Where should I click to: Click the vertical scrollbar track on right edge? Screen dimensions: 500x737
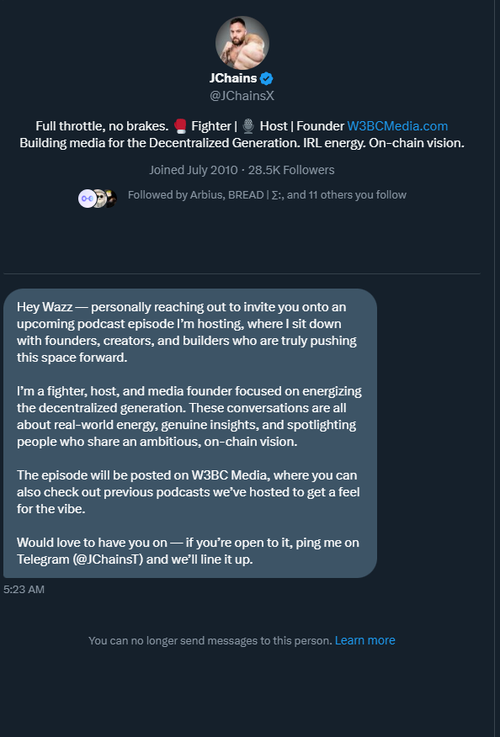494,368
